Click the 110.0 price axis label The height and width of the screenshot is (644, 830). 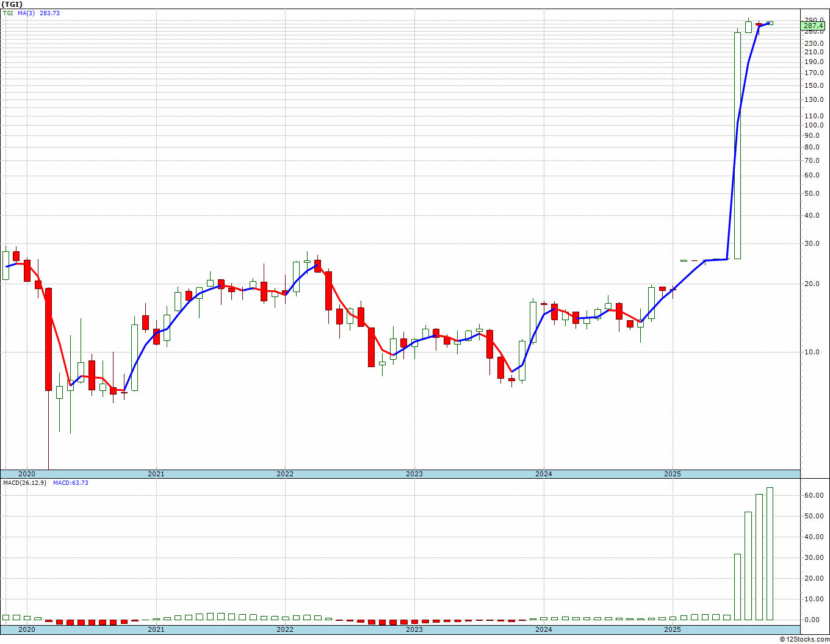coord(814,116)
